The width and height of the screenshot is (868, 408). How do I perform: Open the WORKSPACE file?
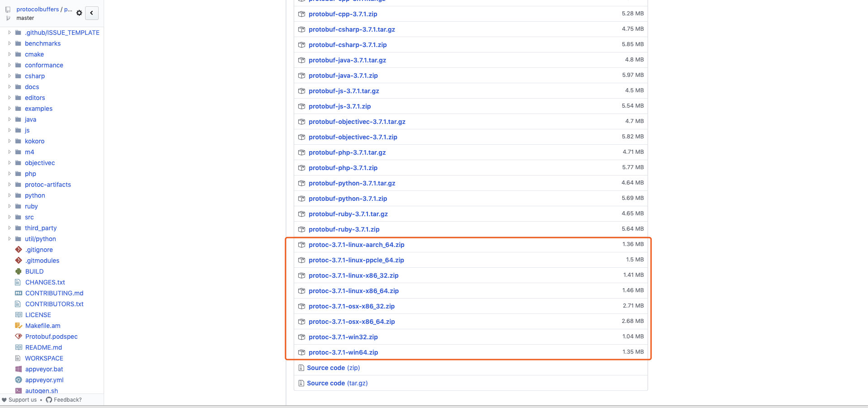pyautogui.click(x=44, y=358)
